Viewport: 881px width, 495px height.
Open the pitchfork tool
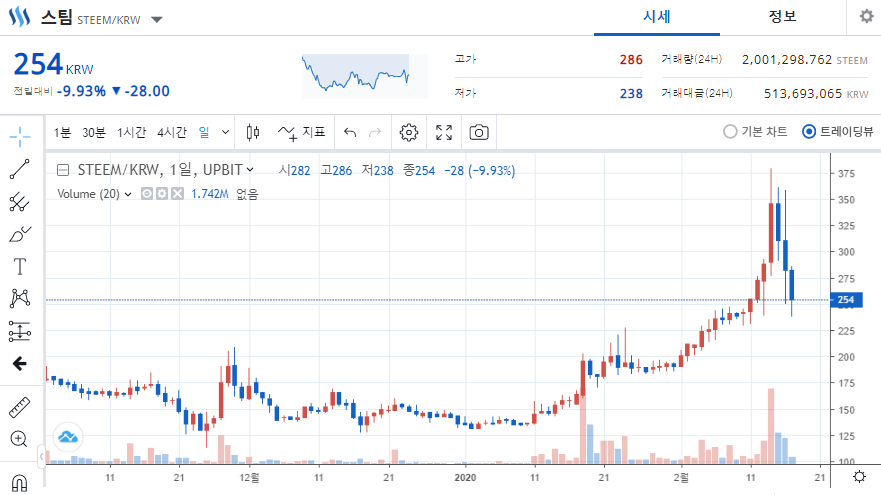[x=20, y=202]
